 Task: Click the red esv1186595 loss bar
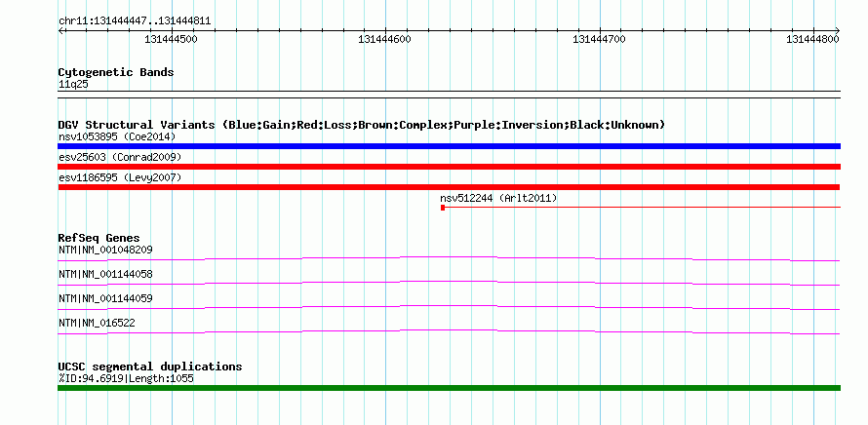449,187
